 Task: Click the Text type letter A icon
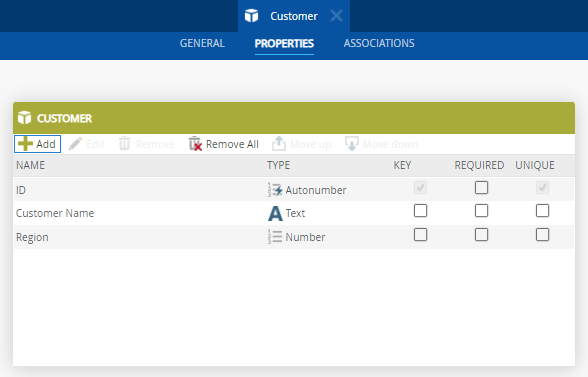[275, 213]
